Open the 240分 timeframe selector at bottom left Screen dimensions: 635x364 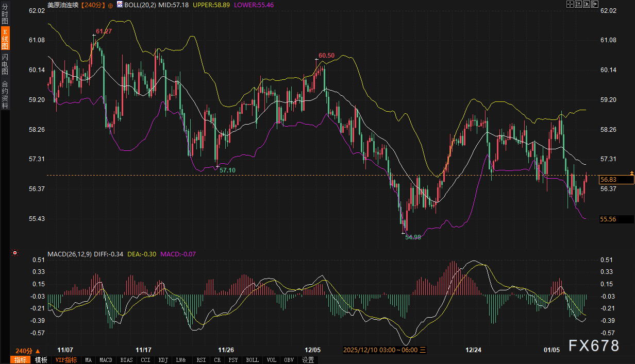click(x=27, y=351)
